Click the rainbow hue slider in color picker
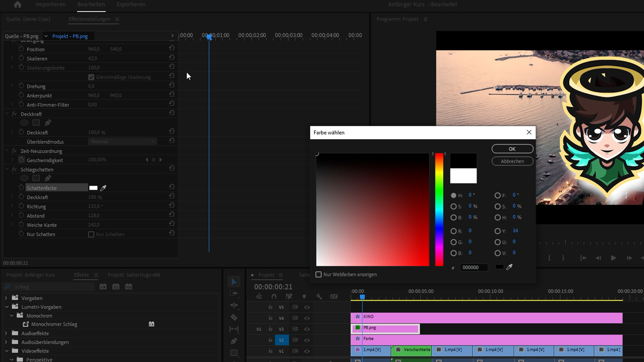Viewport: 644px width, 362px height. (439, 209)
